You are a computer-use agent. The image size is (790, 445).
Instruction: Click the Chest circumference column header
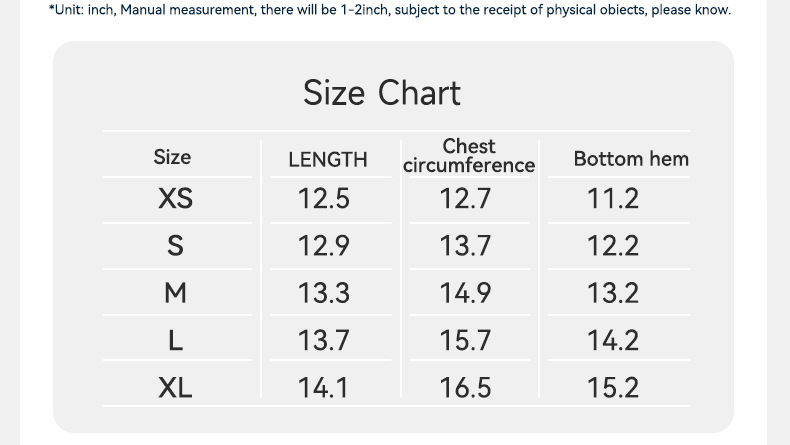pos(469,156)
